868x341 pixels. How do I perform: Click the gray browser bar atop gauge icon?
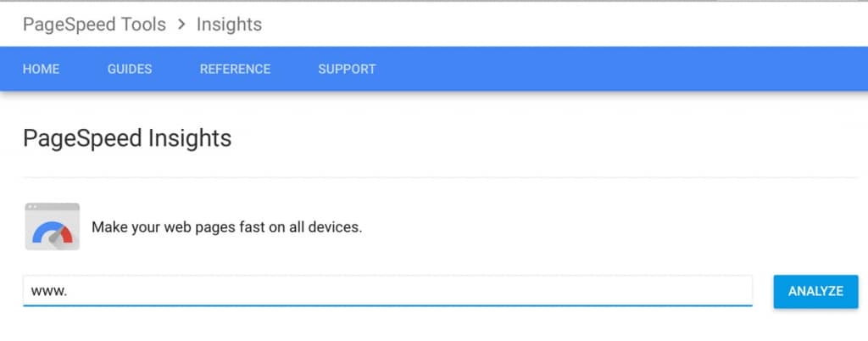(x=52, y=206)
